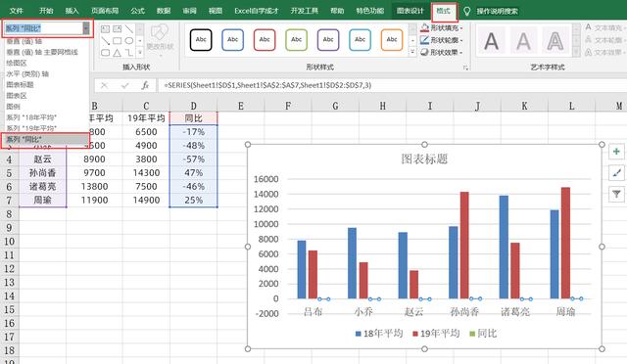
Task: Click the formula bar confirm checkmark icon
Action: tap(124, 85)
